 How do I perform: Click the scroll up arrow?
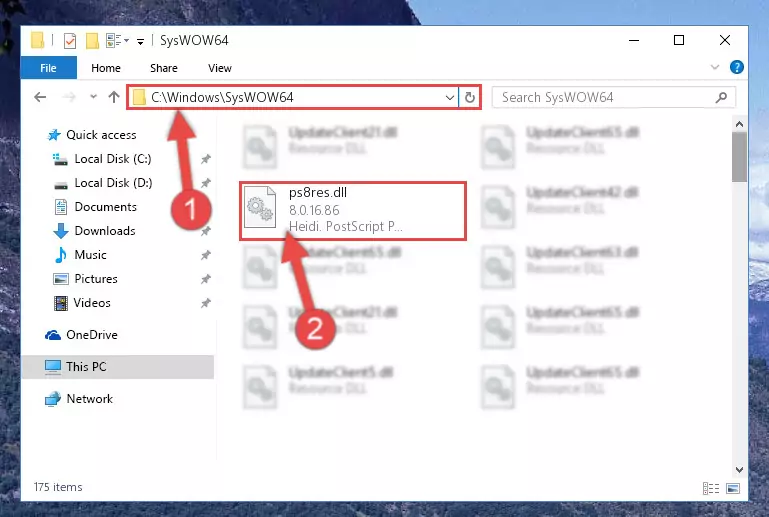739,125
